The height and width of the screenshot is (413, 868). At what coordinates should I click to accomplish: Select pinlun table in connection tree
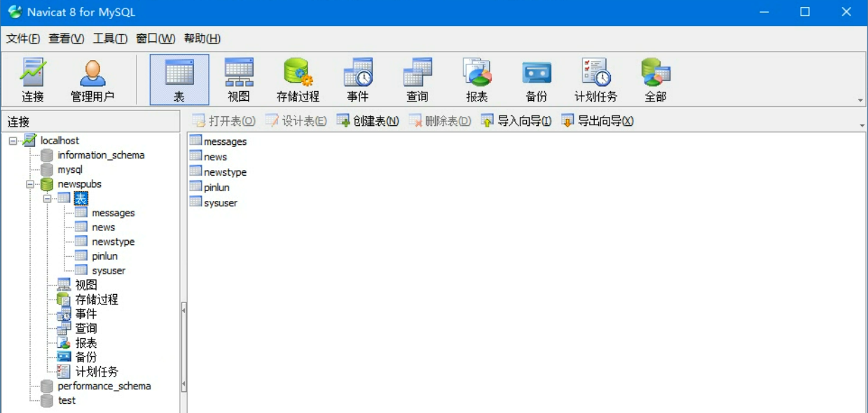click(x=104, y=256)
